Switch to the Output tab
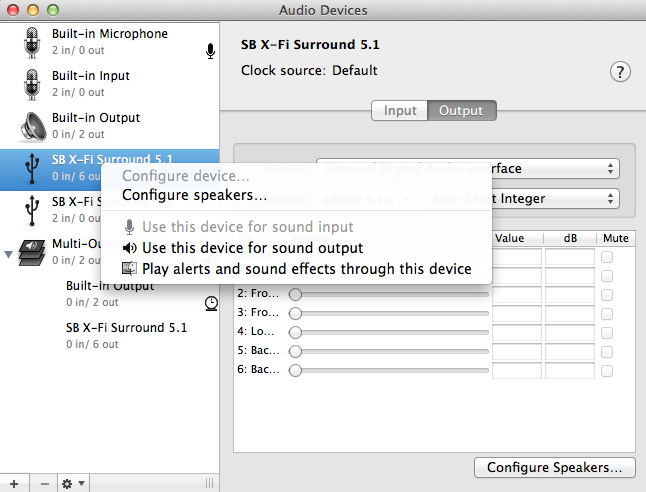The height and width of the screenshot is (492, 646). (x=461, y=110)
